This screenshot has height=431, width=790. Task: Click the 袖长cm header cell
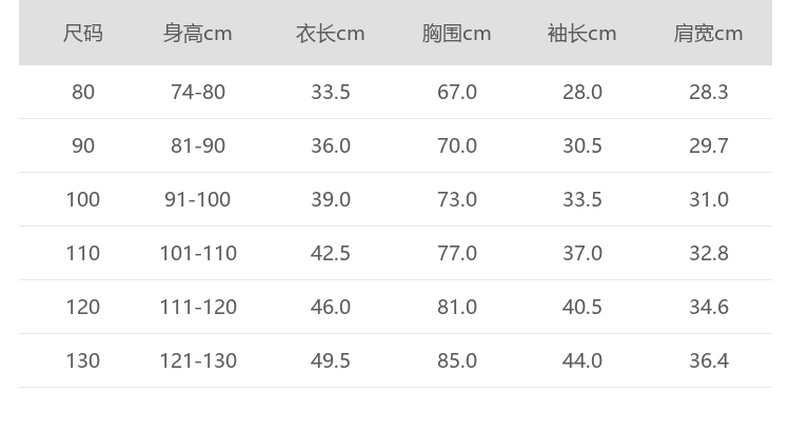(582, 34)
